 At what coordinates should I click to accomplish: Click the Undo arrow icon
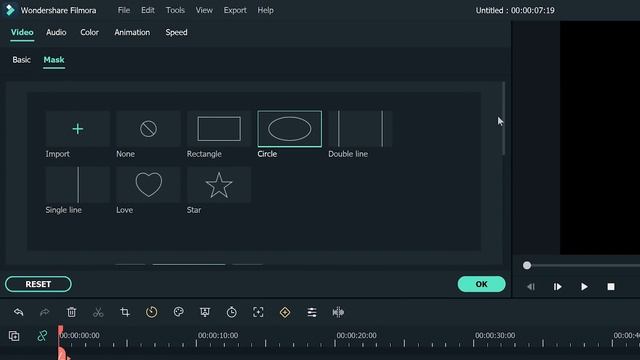18,312
